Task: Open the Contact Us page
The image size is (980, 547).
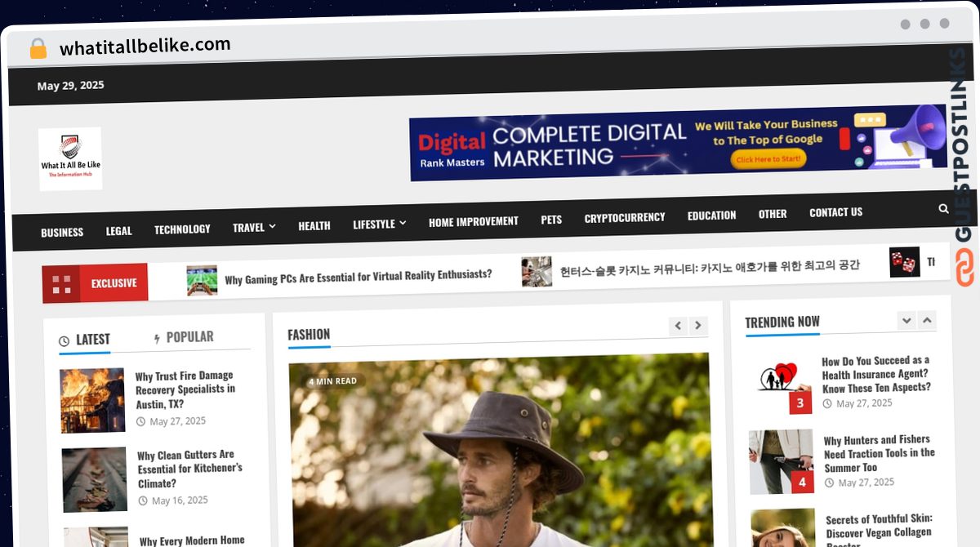Action: 835,212
